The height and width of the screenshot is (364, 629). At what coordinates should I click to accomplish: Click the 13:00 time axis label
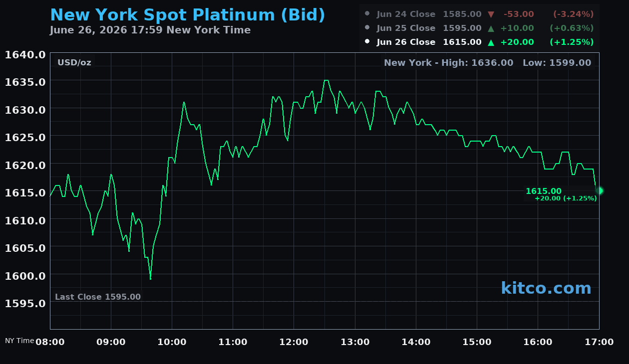355,342
